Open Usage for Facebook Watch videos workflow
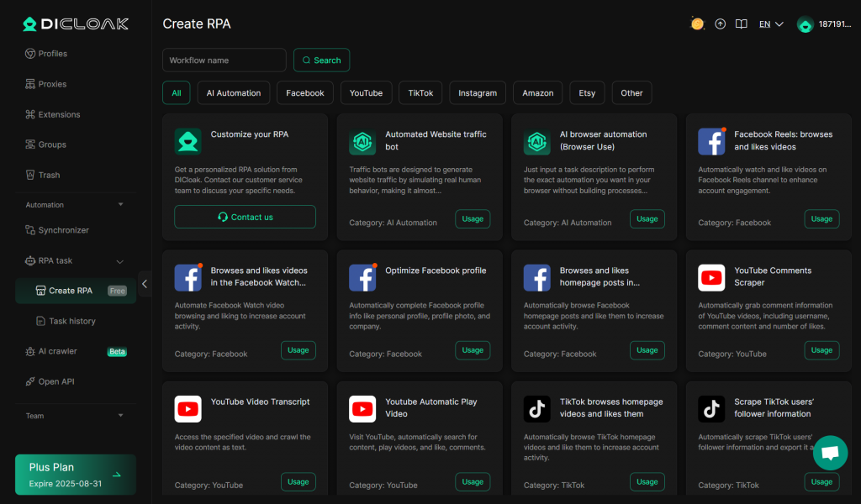The height and width of the screenshot is (504, 861). point(298,350)
